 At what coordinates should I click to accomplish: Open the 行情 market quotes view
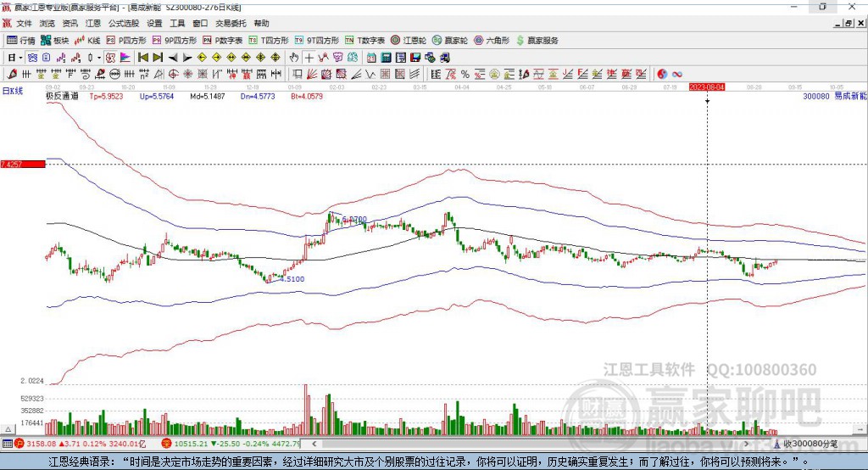click(20, 41)
